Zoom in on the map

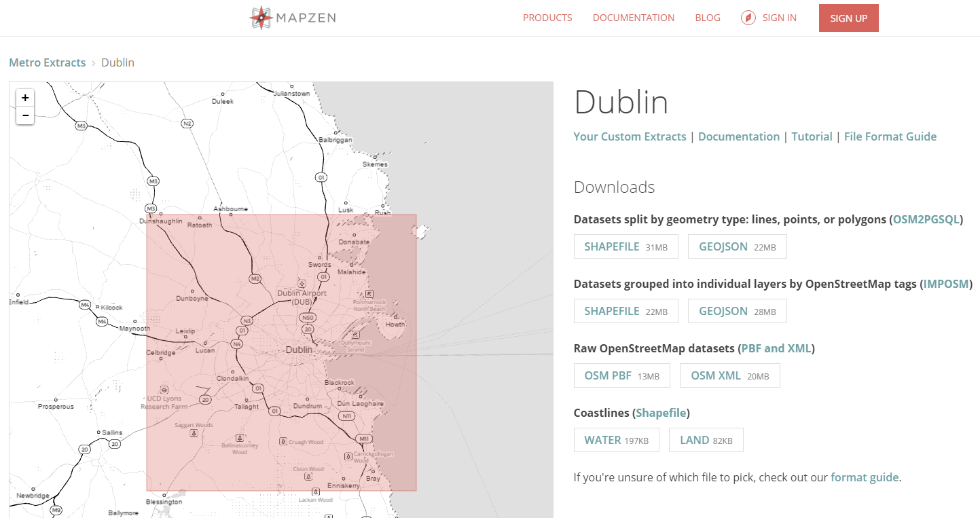click(x=25, y=98)
